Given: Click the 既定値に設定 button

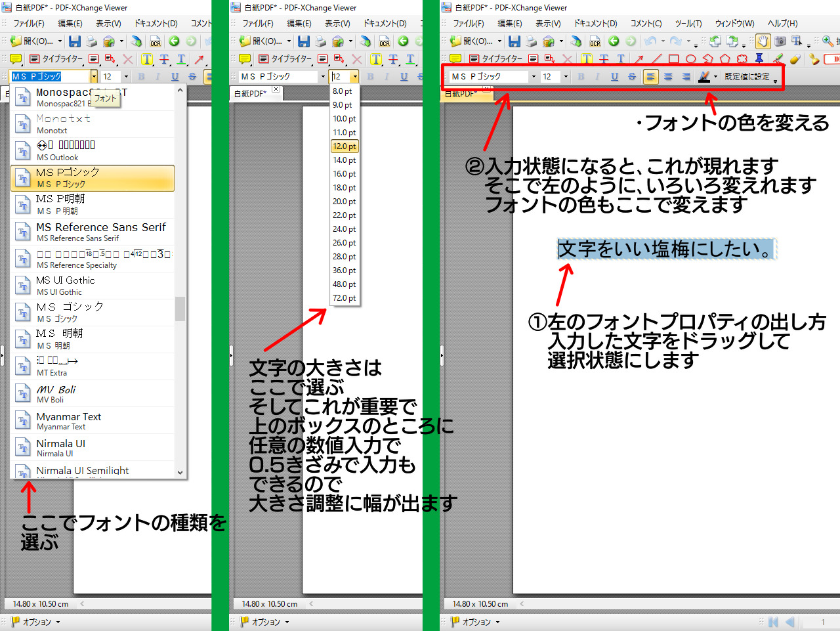Looking at the screenshot, I should [x=747, y=77].
